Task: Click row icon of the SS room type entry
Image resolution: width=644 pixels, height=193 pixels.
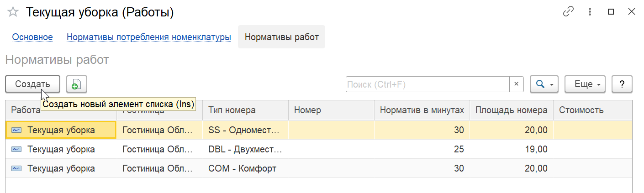Action: 16,130
